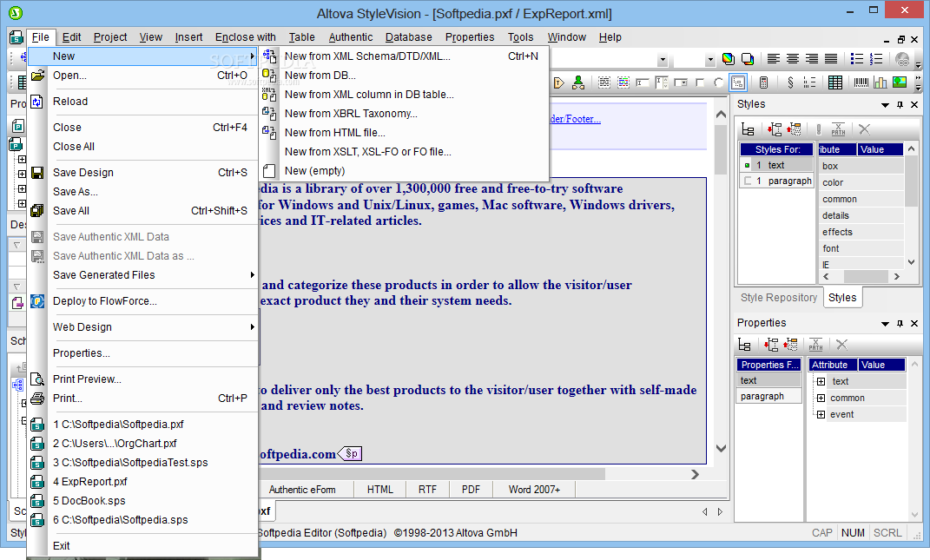Switch to the Style Repository tab
The width and height of the screenshot is (930, 560).
tap(778, 298)
